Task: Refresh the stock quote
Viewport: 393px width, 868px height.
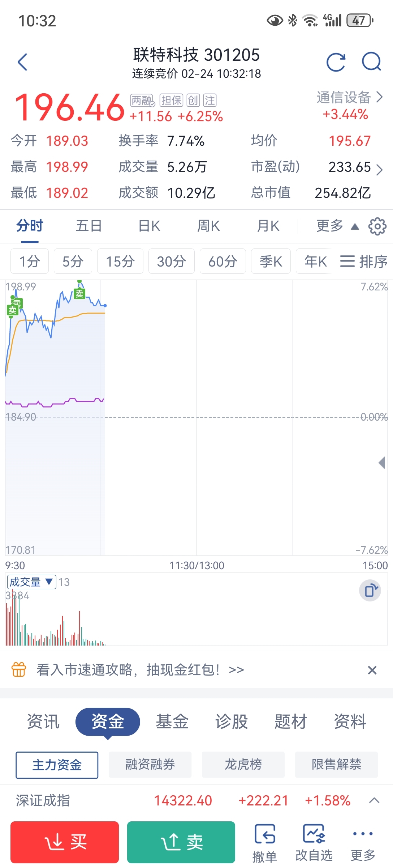Action: pyautogui.click(x=336, y=62)
